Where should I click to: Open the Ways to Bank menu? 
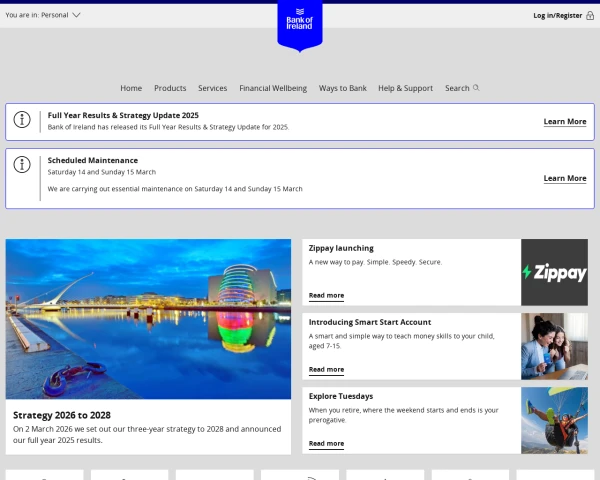pyautogui.click(x=342, y=88)
